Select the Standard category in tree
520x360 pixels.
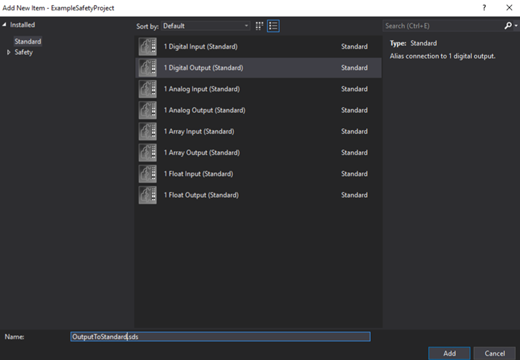point(28,41)
